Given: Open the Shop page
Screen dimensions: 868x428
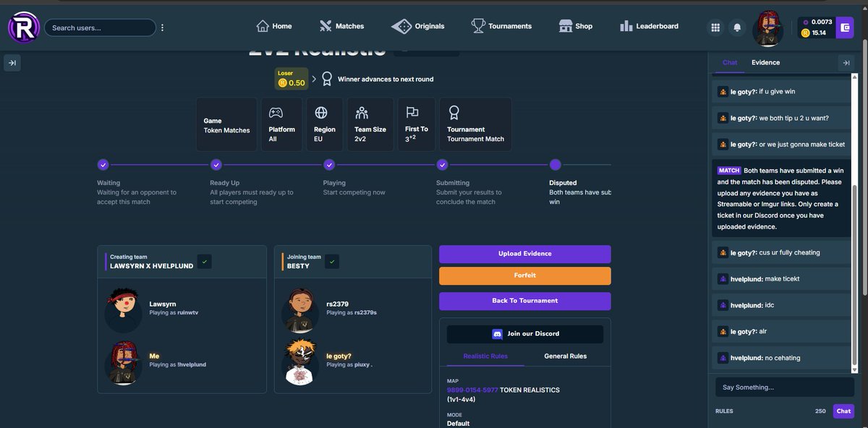Looking at the screenshot, I should pyautogui.click(x=576, y=26).
